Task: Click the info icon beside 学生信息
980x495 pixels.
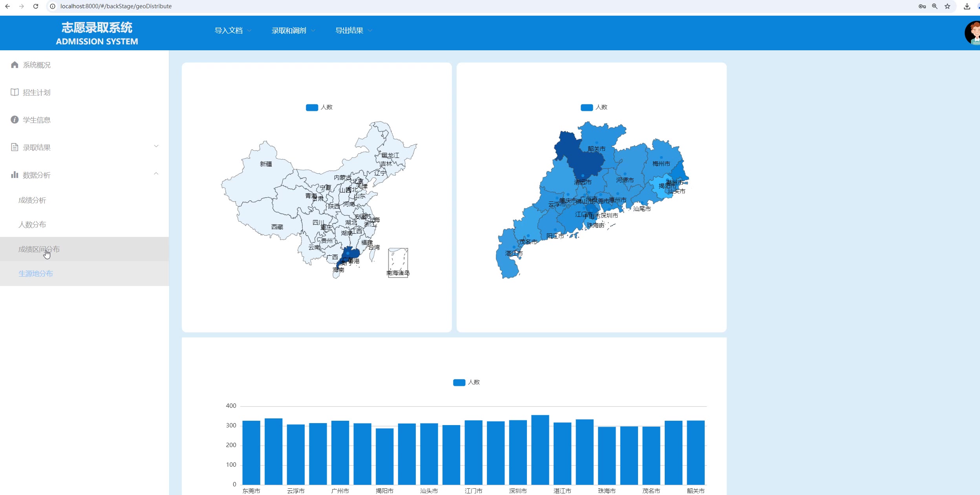Action: (15, 120)
